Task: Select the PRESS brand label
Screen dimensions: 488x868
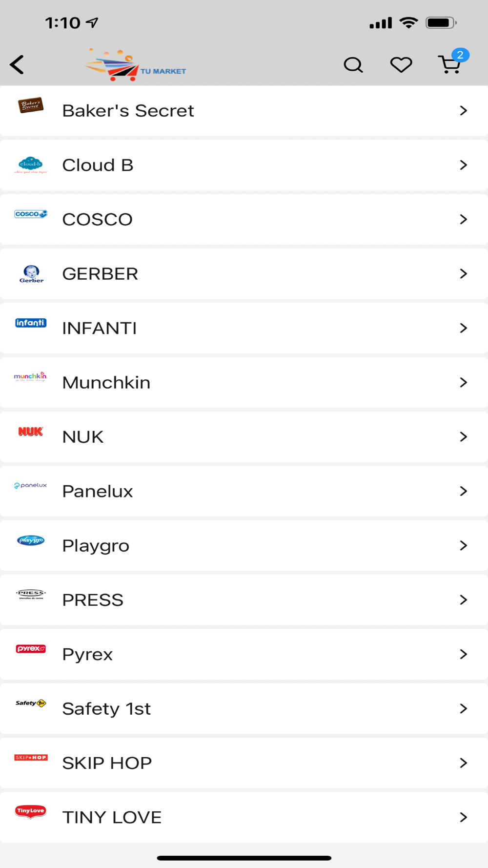Action: [93, 600]
